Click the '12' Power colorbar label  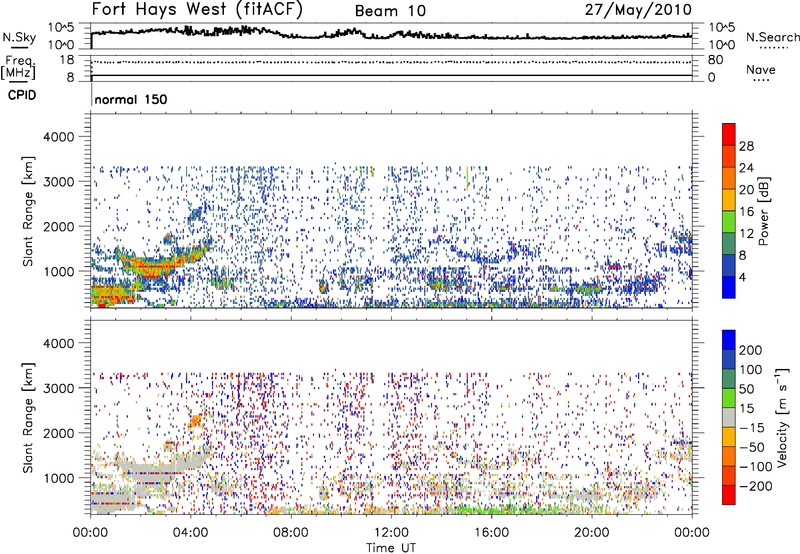(x=746, y=234)
